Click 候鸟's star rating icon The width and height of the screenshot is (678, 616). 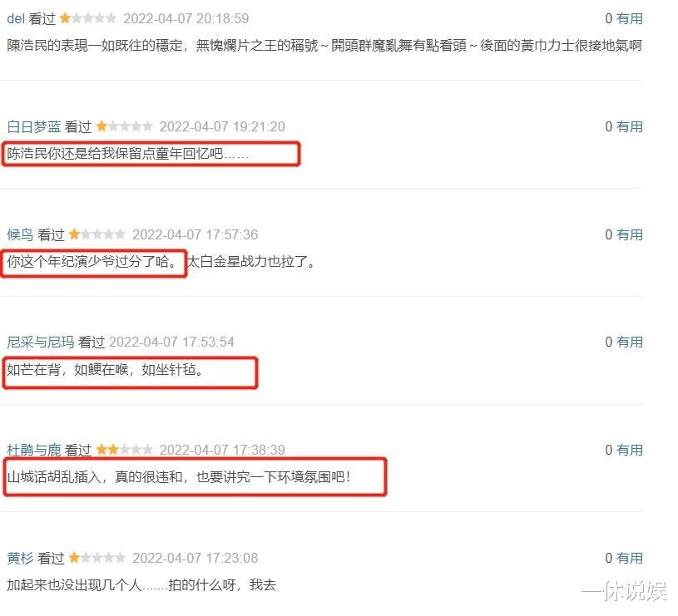[x=97, y=234]
